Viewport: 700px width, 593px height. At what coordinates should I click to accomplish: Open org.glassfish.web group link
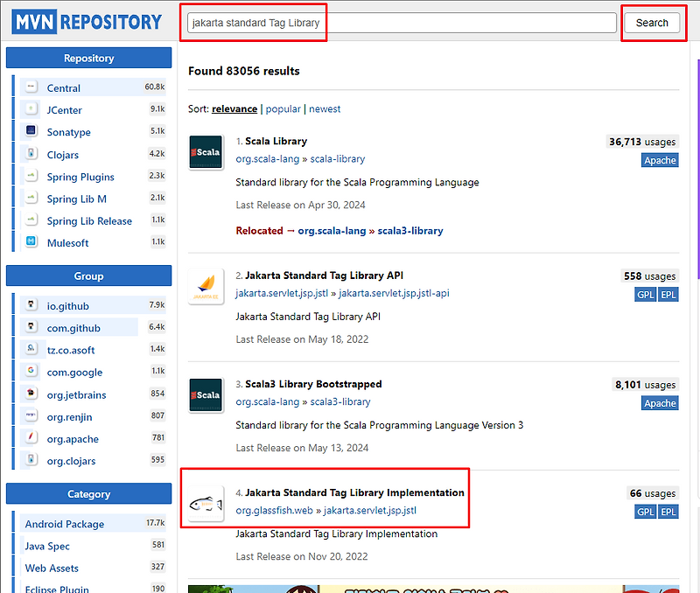click(x=274, y=511)
